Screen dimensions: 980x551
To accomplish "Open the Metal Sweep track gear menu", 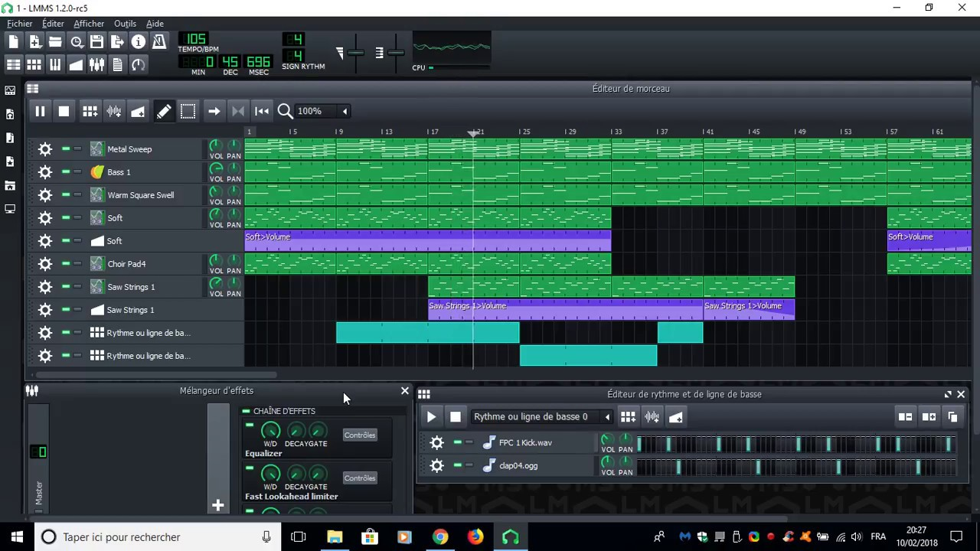I will tap(45, 149).
